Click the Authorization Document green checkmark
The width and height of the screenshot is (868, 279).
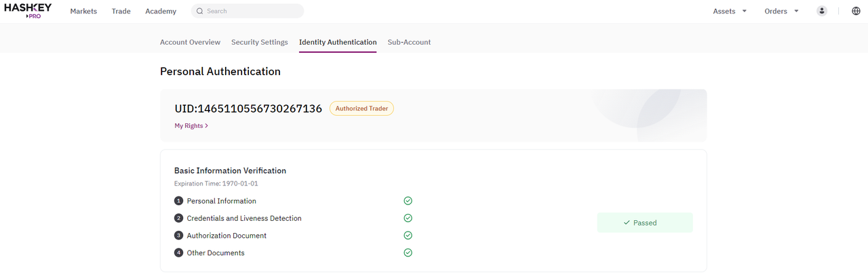click(408, 236)
